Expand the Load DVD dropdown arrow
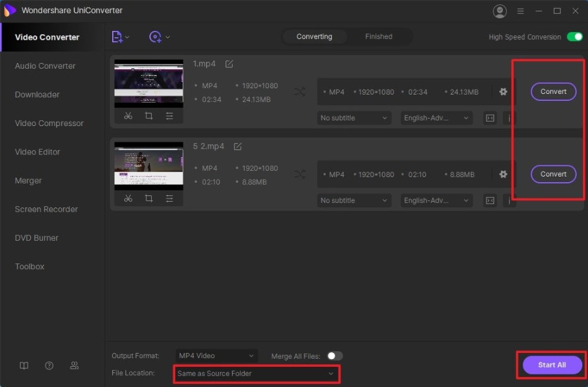Viewport: 588px width, 387px height. click(168, 37)
